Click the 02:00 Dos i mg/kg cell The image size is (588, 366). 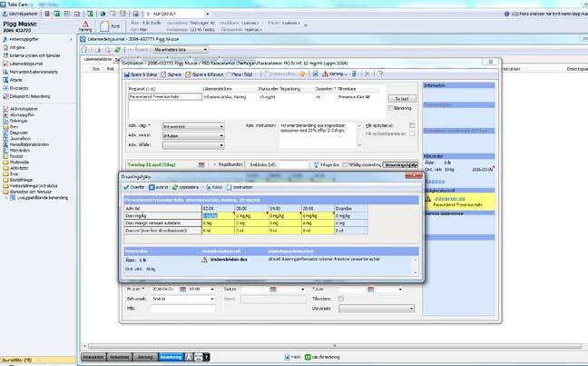219,216
